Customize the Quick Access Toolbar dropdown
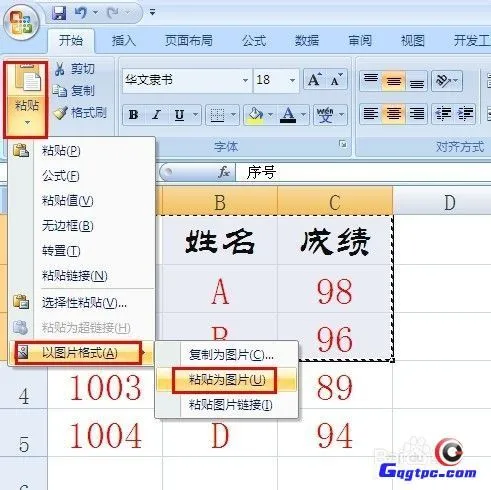Screen dimensions: 491x490 coord(152,13)
